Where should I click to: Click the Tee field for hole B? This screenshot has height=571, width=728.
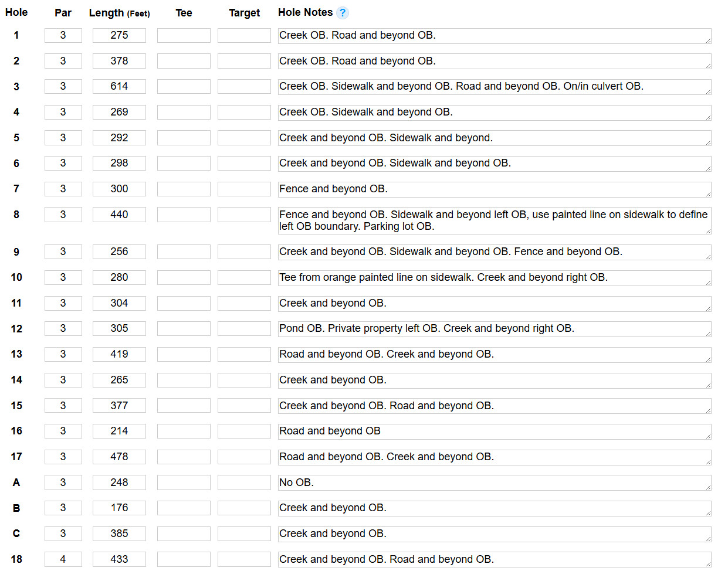click(184, 508)
